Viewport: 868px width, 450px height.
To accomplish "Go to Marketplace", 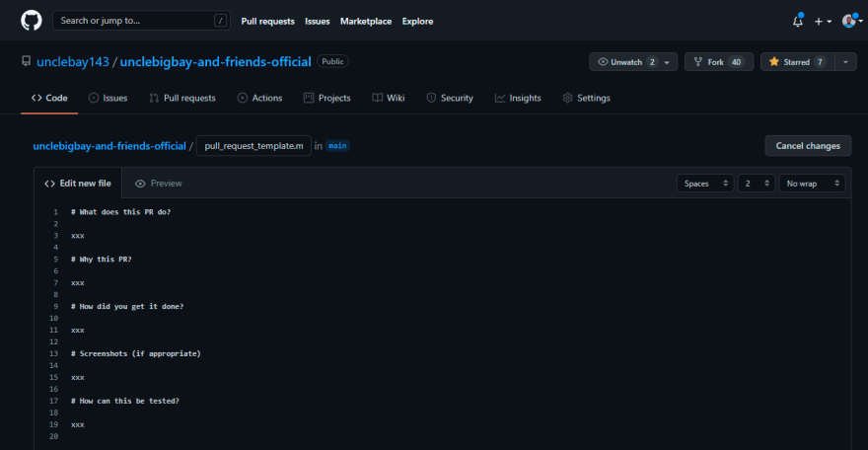I will click(x=365, y=21).
